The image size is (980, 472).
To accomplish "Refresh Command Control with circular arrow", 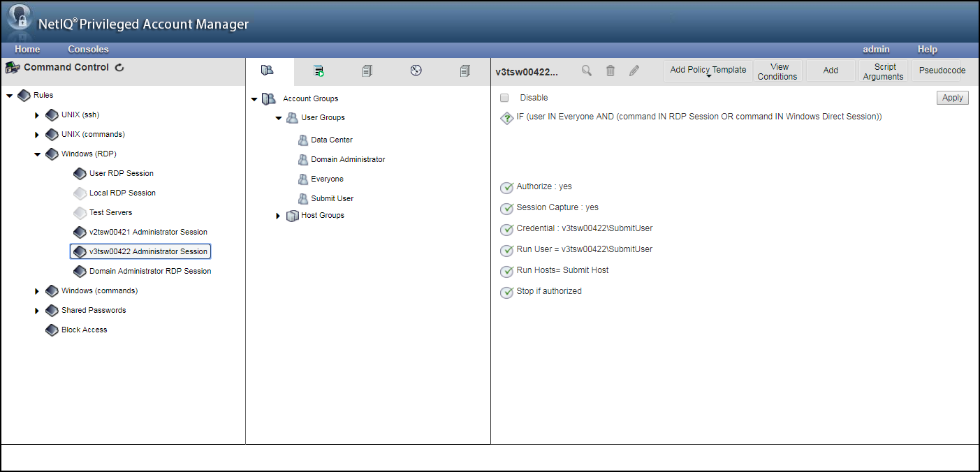I will click(119, 68).
